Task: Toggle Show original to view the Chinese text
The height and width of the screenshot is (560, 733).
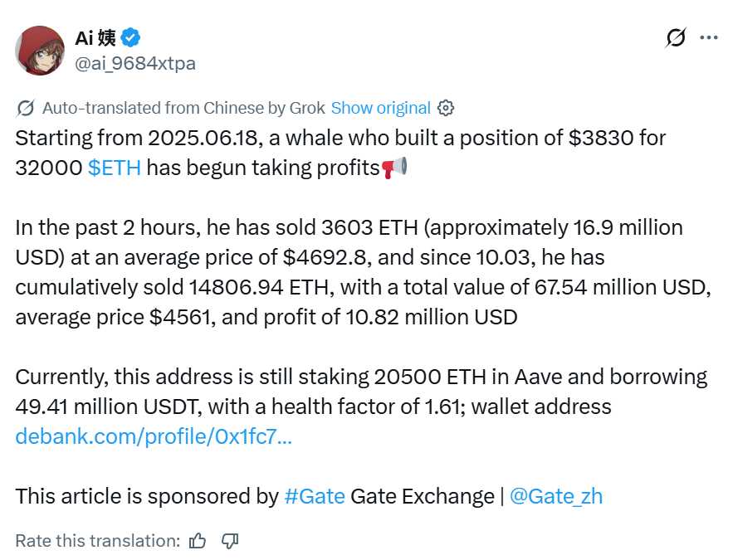Action: click(380, 108)
